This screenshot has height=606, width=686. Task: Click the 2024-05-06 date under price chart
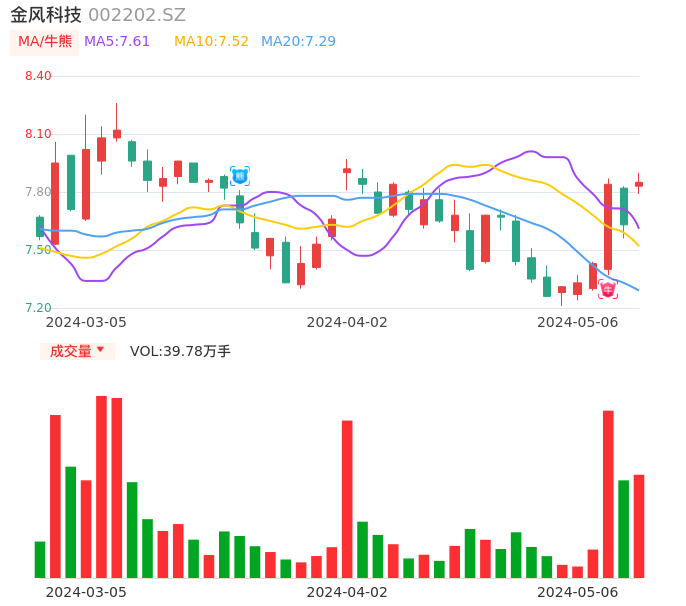pos(578,322)
